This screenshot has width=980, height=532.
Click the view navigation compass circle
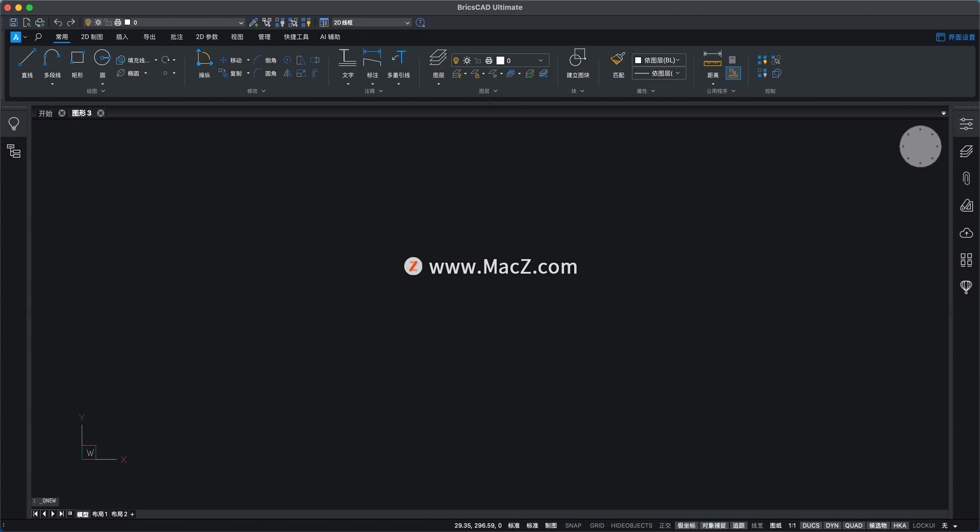pyautogui.click(x=920, y=146)
